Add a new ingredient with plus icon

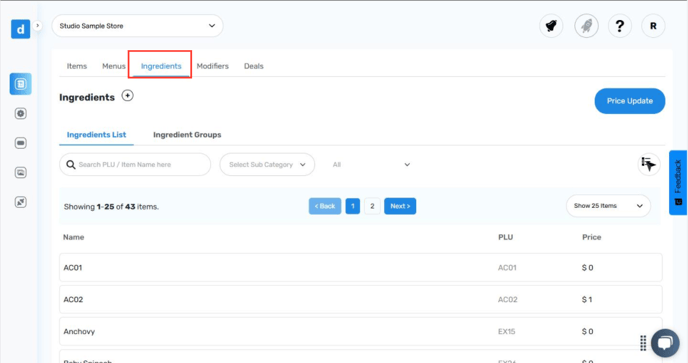click(x=127, y=96)
